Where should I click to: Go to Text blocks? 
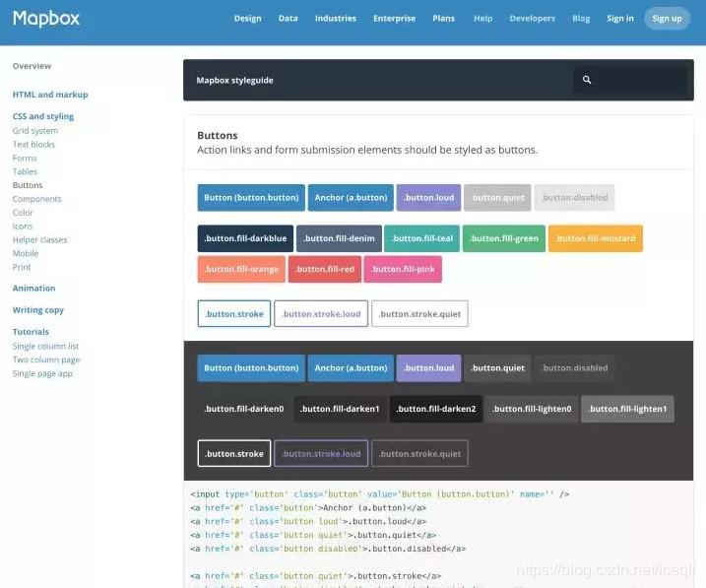point(33,144)
